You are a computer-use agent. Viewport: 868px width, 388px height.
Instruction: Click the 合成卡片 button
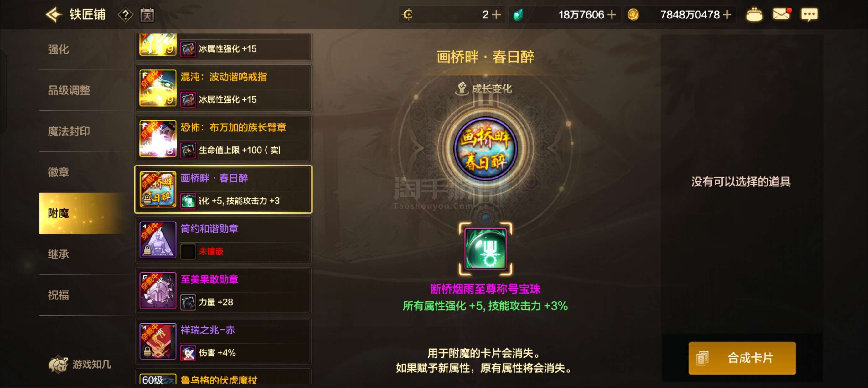[x=742, y=358]
